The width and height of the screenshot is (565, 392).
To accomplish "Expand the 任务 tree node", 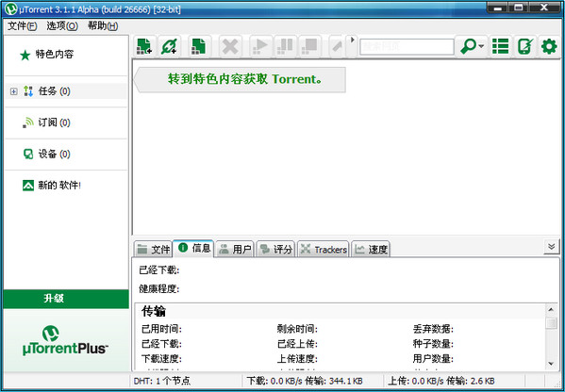I will (14, 91).
